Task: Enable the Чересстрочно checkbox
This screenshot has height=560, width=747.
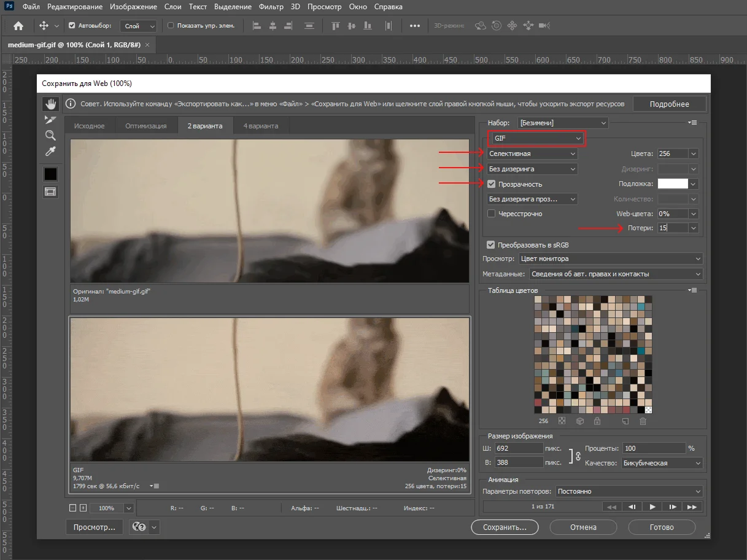Action: click(x=492, y=214)
